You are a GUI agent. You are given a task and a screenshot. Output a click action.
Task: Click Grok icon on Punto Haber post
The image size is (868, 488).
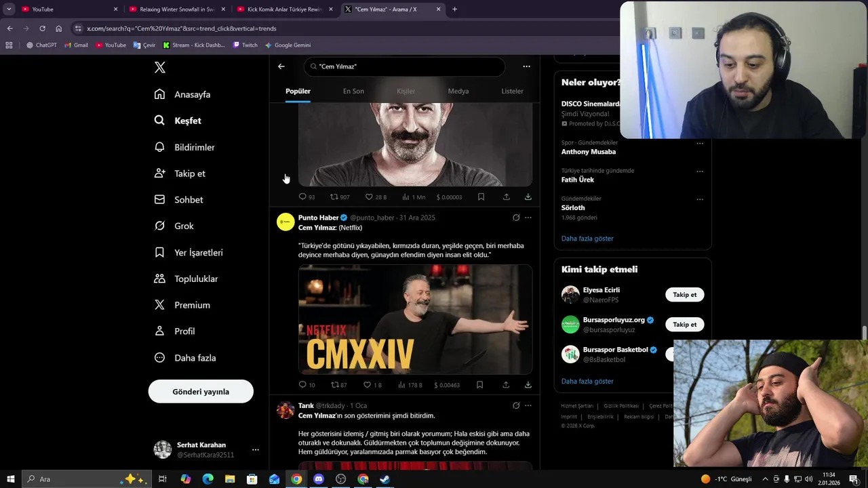coord(516,218)
